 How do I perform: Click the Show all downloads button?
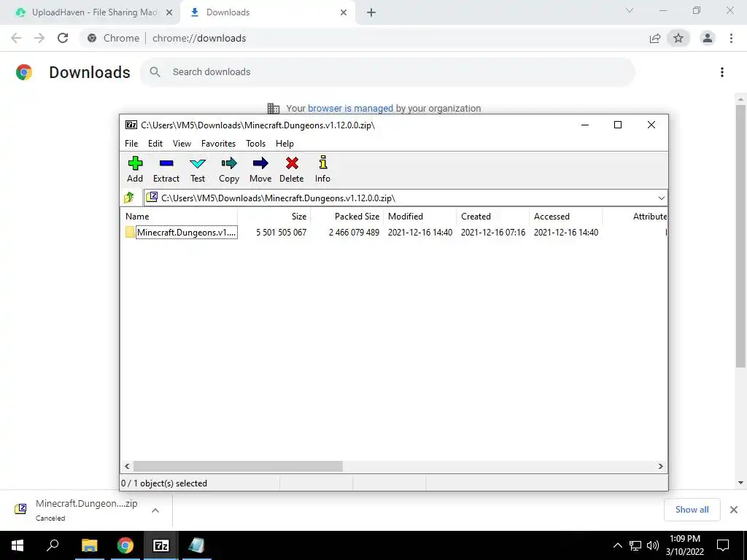pyautogui.click(x=692, y=510)
